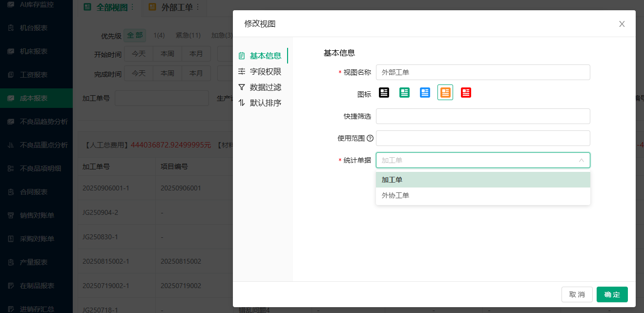Click the 取消 button
The width and height of the screenshot is (644, 313).
click(x=577, y=294)
